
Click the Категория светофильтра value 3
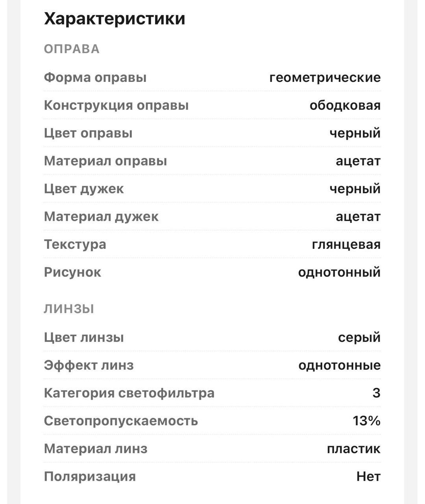click(377, 393)
